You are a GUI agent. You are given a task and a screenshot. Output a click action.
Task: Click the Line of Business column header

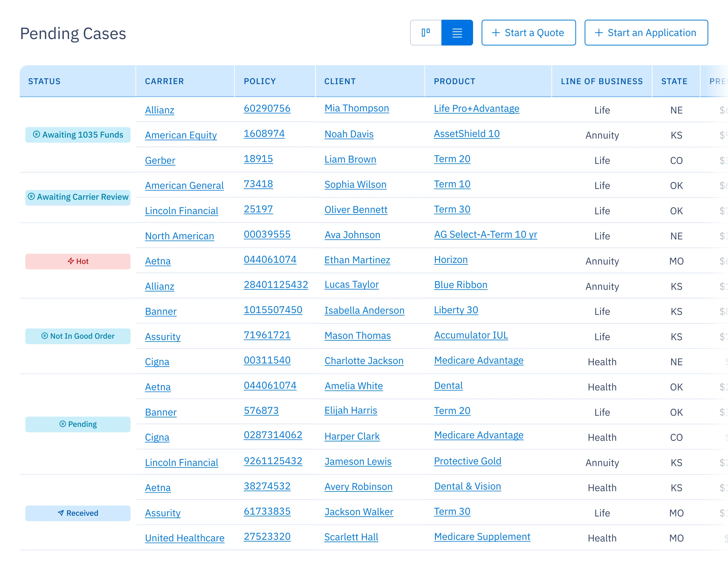point(602,81)
